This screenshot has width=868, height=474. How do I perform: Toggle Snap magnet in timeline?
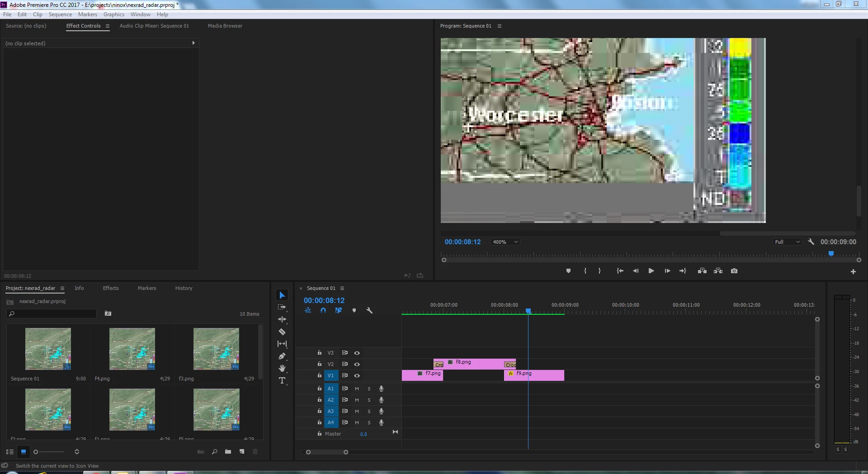point(323,311)
